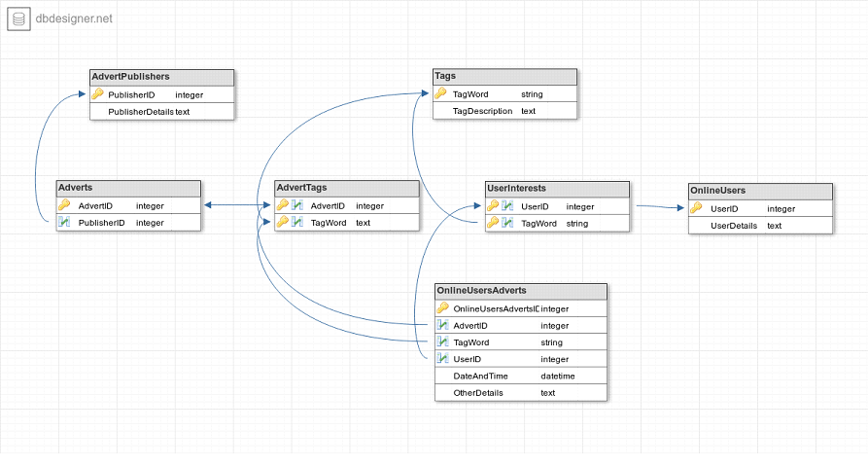Image resolution: width=868 pixels, height=467 pixels.
Task: Select the OnlineUsersAdverts table header
Action: (521, 292)
